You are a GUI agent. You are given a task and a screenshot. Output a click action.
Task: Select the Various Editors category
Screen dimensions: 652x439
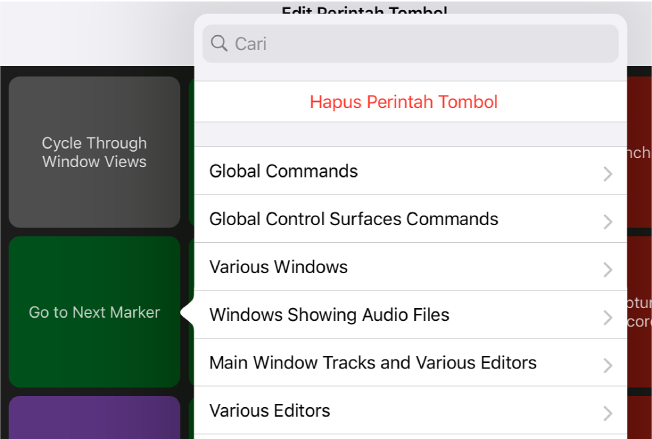tap(269, 411)
